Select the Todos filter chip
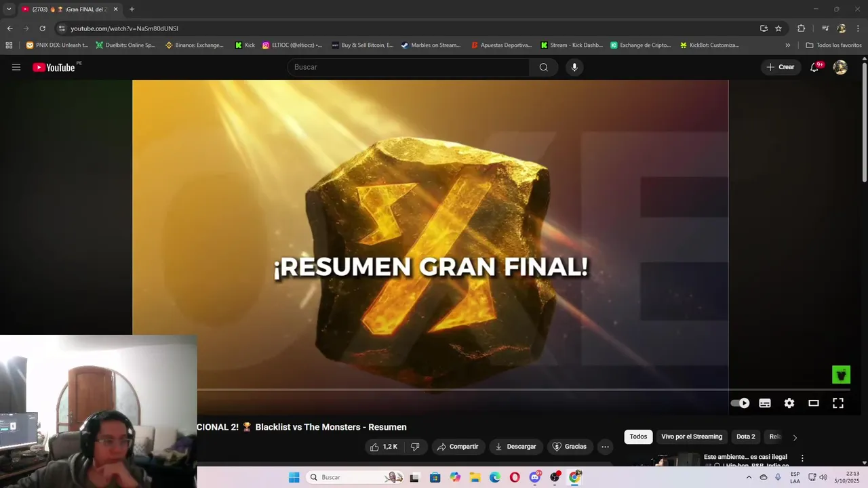 638,436
